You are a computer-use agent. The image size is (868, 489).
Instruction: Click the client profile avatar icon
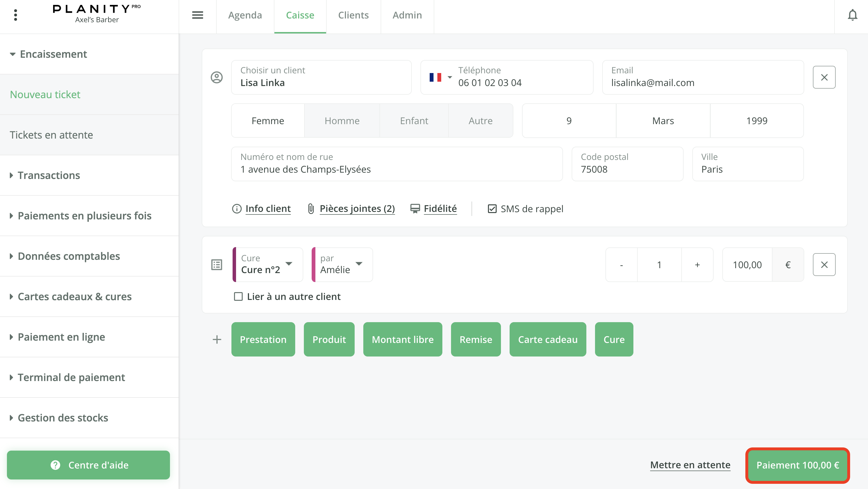coord(217,77)
